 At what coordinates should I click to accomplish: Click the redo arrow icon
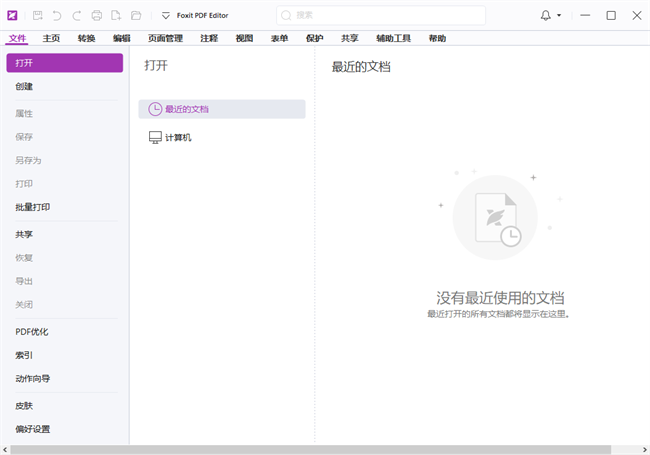(x=76, y=16)
